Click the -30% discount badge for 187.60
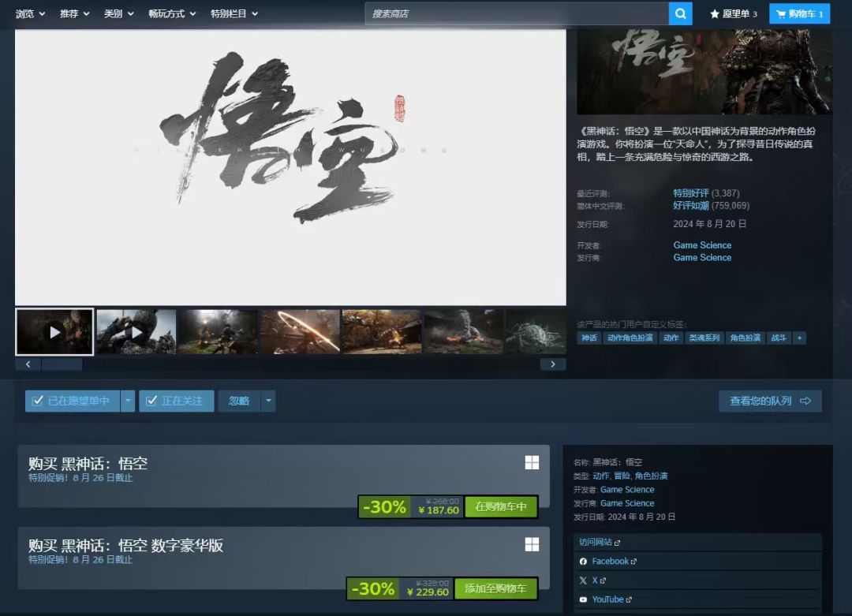 click(384, 507)
